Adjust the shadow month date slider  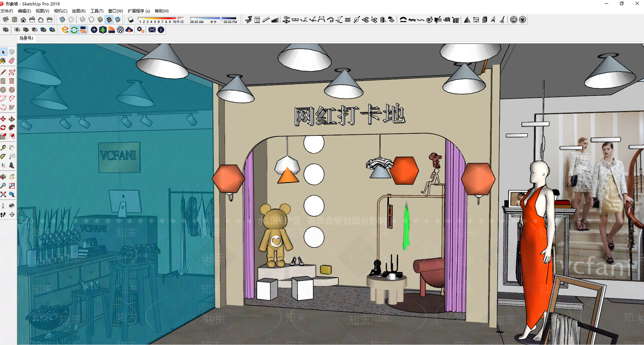161,19
